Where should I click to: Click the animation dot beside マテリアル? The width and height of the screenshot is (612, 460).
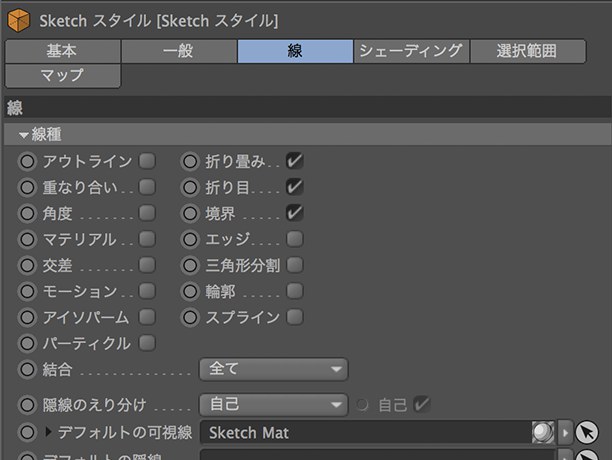[27, 239]
